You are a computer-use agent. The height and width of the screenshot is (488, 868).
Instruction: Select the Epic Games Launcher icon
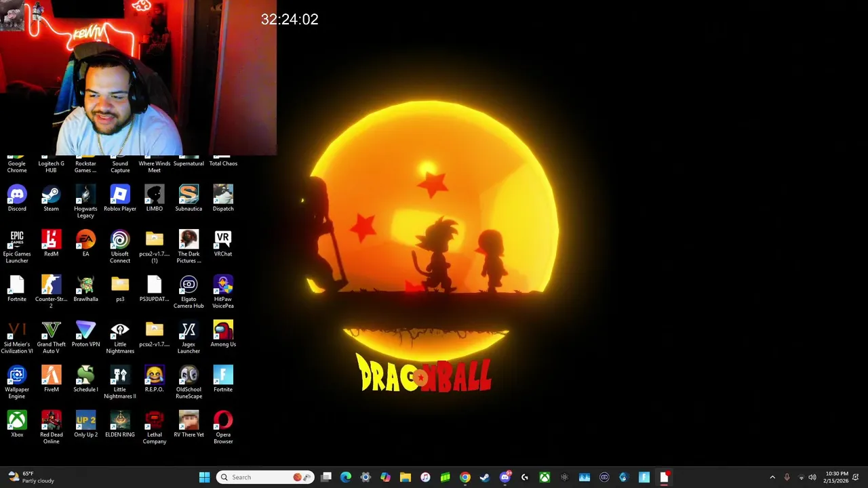tap(17, 247)
